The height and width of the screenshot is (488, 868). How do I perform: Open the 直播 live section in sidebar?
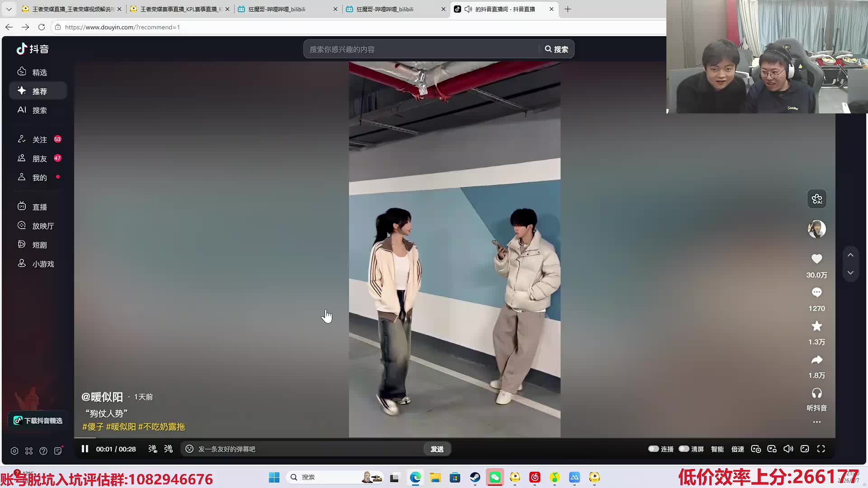tap(39, 207)
